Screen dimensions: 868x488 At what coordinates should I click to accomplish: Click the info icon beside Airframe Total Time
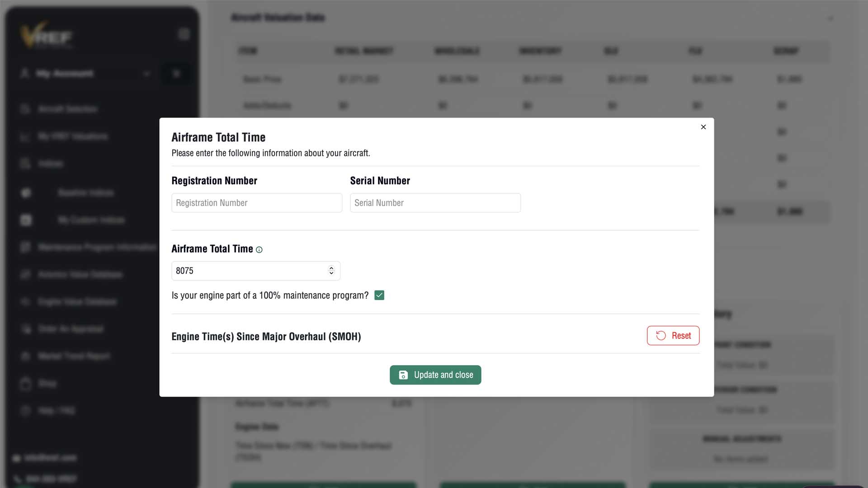[259, 250]
